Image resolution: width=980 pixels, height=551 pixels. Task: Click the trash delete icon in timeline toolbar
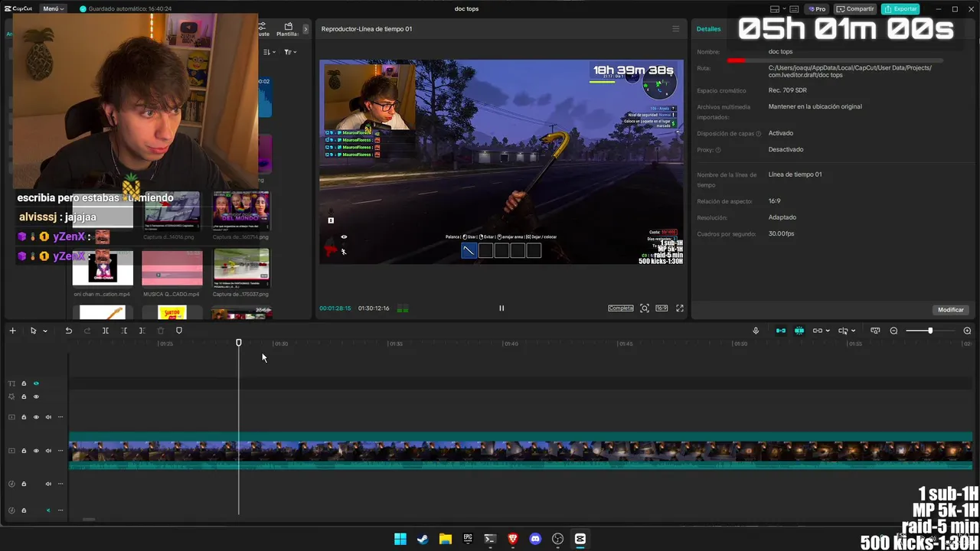coord(161,331)
